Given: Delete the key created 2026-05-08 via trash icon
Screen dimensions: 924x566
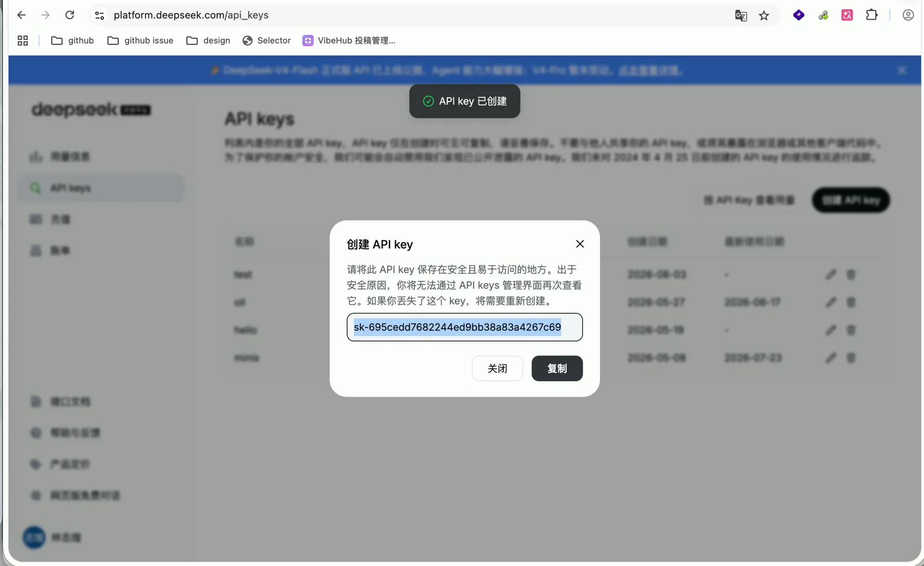Looking at the screenshot, I should tap(851, 358).
